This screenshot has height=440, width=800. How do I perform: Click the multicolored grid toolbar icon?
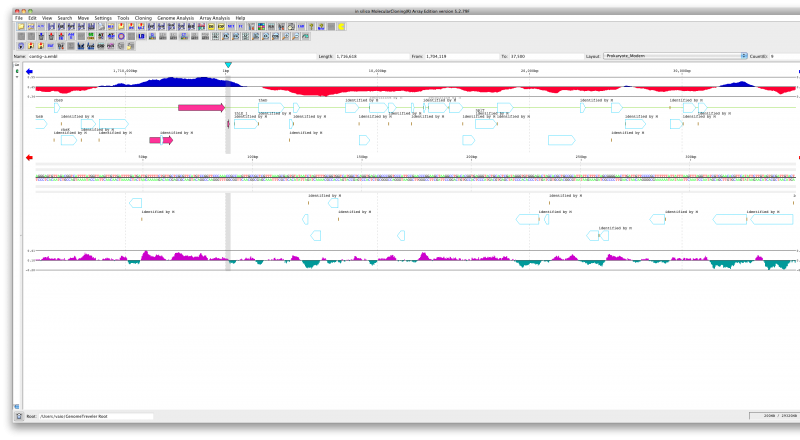coord(261,27)
